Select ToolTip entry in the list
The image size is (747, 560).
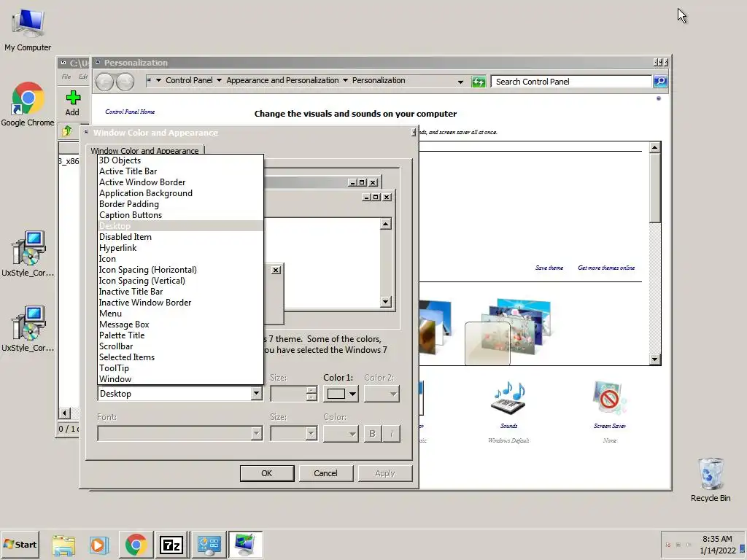[x=180, y=368]
